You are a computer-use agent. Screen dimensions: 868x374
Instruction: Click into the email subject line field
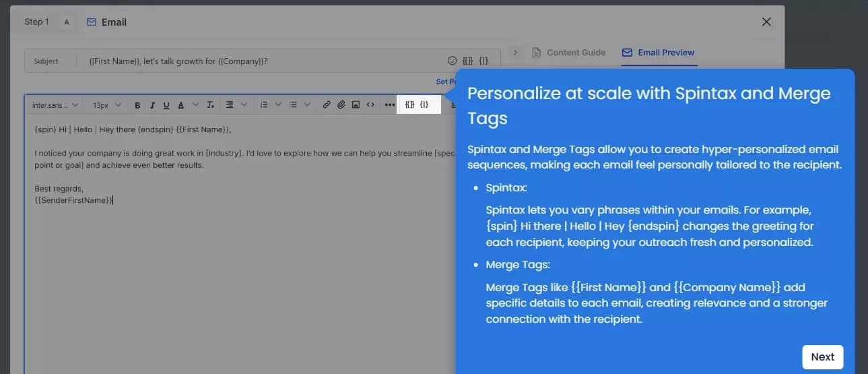(263, 61)
